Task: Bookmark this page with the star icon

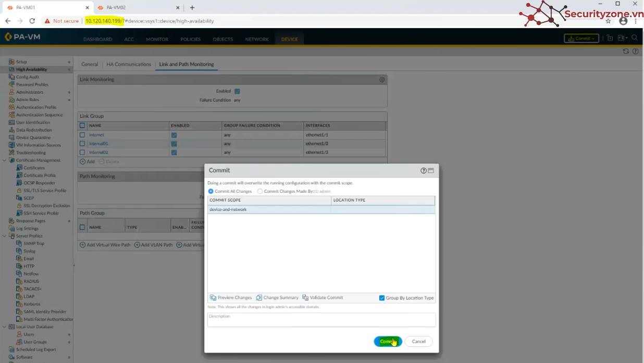Action: (x=608, y=21)
